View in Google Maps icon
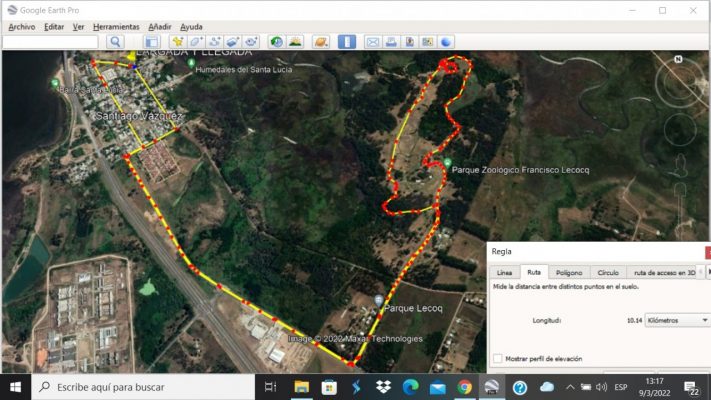The image size is (711, 400). [x=428, y=42]
